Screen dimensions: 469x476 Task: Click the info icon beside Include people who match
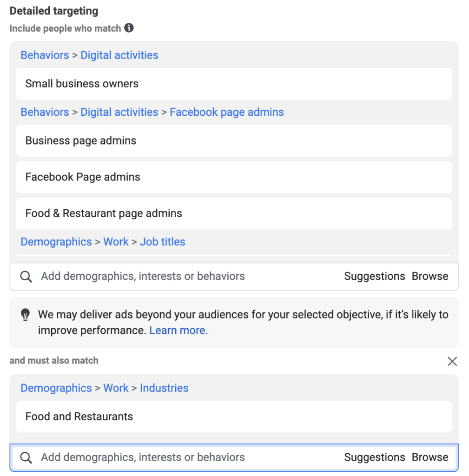click(x=129, y=28)
